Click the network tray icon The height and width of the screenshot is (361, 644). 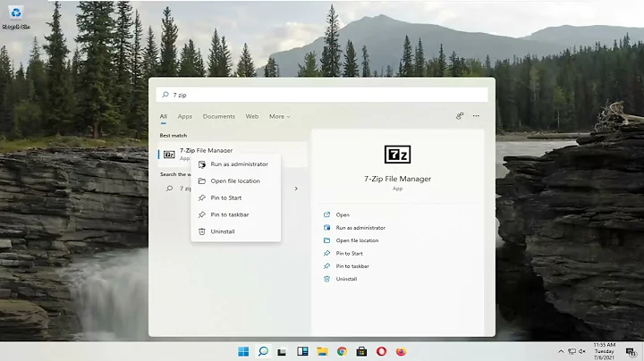(572, 351)
